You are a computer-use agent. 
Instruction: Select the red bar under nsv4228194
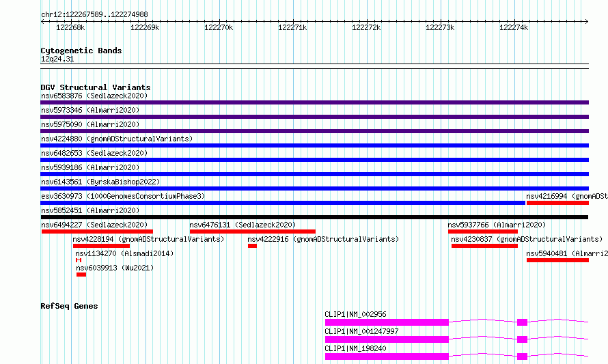[x=101, y=246]
